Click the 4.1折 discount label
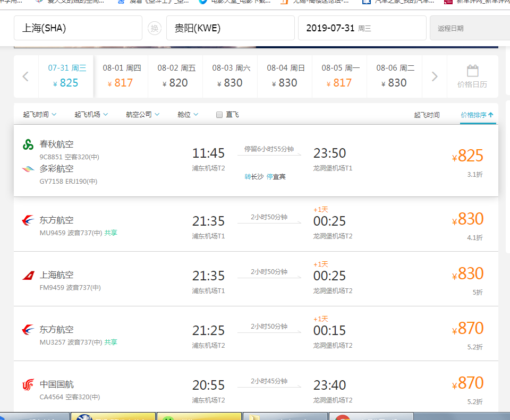The width and height of the screenshot is (510, 420). tap(475, 238)
